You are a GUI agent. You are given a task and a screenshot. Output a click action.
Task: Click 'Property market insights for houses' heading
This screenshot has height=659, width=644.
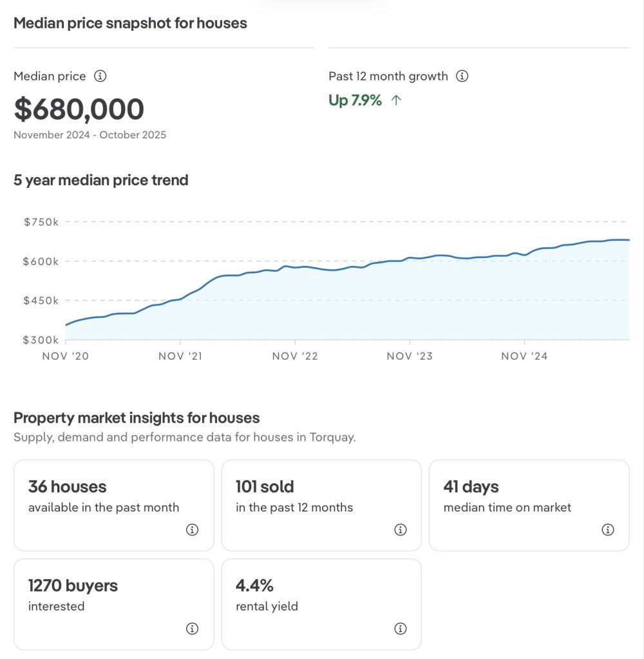point(137,418)
